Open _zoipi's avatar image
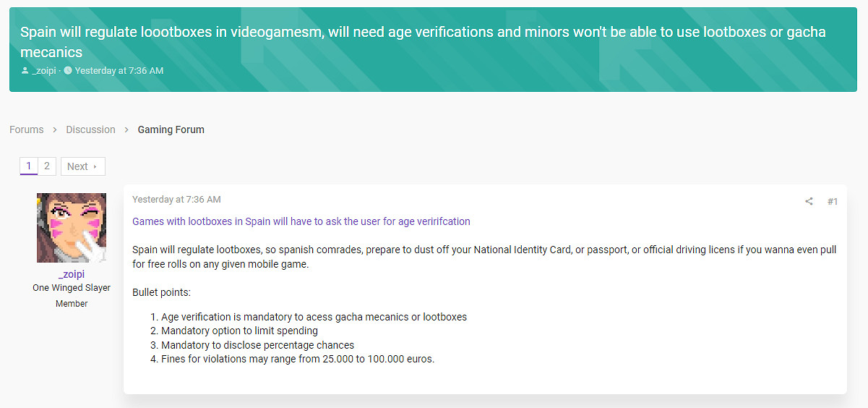868x408 pixels. pyautogui.click(x=72, y=228)
